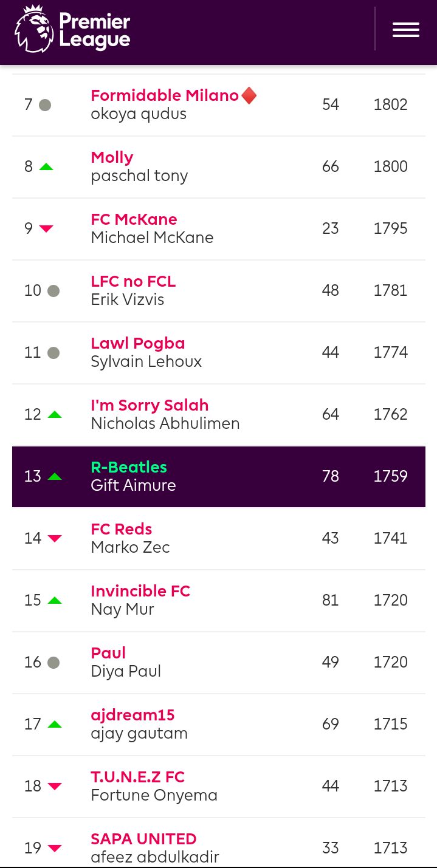This screenshot has height=868, width=437.
Task: View Lawl Pogba team
Action: point(138,343)
